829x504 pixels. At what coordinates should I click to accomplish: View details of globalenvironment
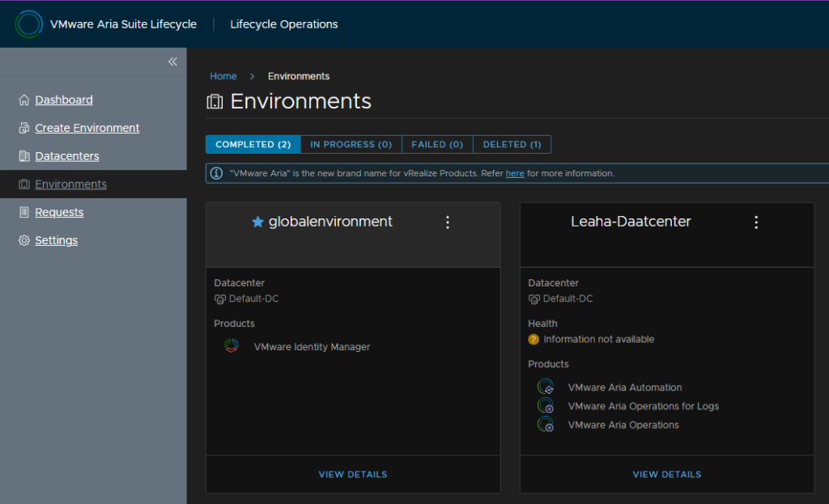(353, 474)
